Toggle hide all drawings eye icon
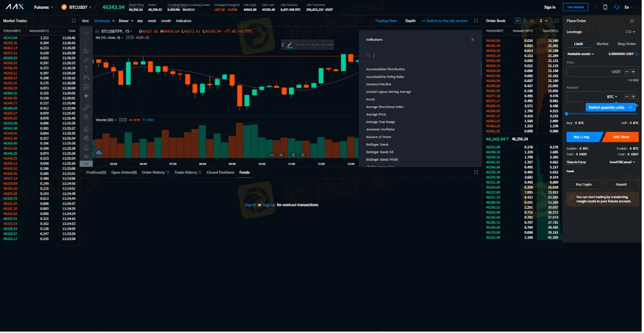Screen dimensions: 644x333 (86, 156)
